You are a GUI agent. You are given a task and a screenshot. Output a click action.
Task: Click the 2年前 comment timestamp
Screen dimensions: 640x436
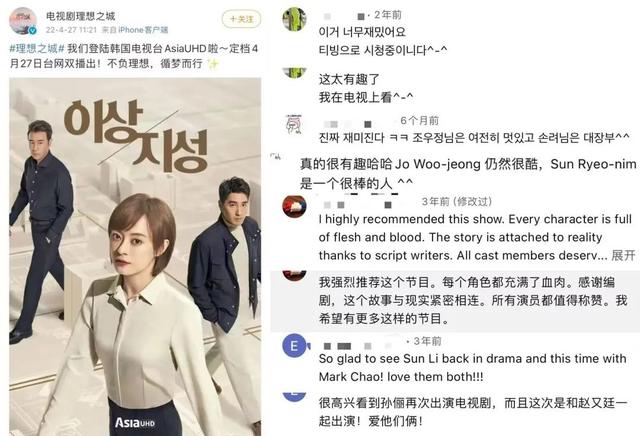point(388,15)
